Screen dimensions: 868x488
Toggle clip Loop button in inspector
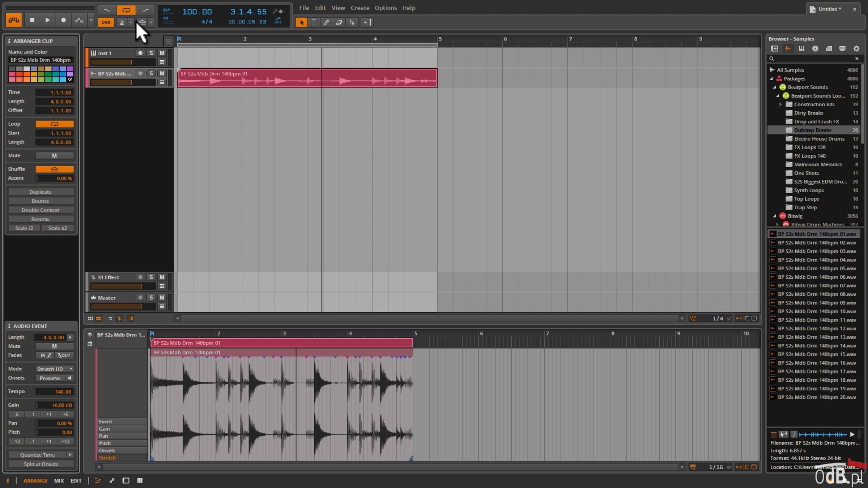[x=54, y=124]
